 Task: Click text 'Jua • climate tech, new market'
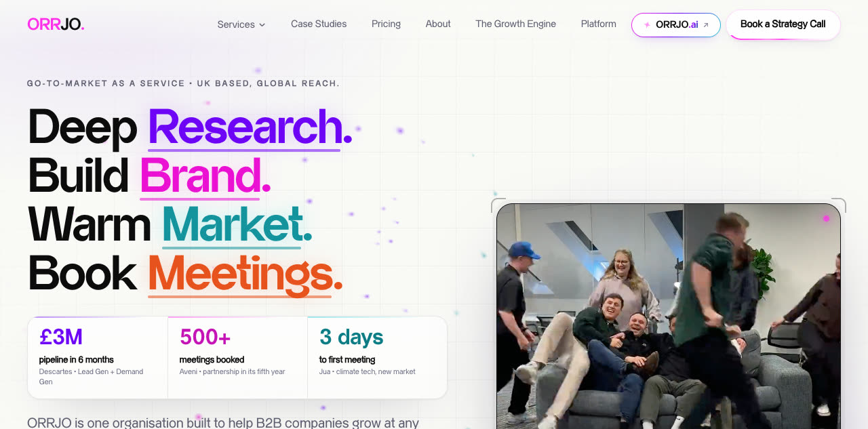coord(368,372)
